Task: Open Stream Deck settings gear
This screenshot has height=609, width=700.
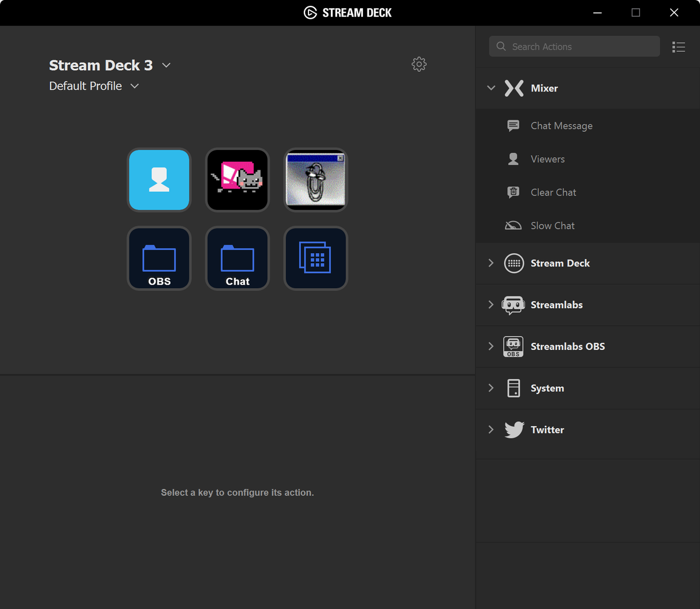Action: point(419,64)
